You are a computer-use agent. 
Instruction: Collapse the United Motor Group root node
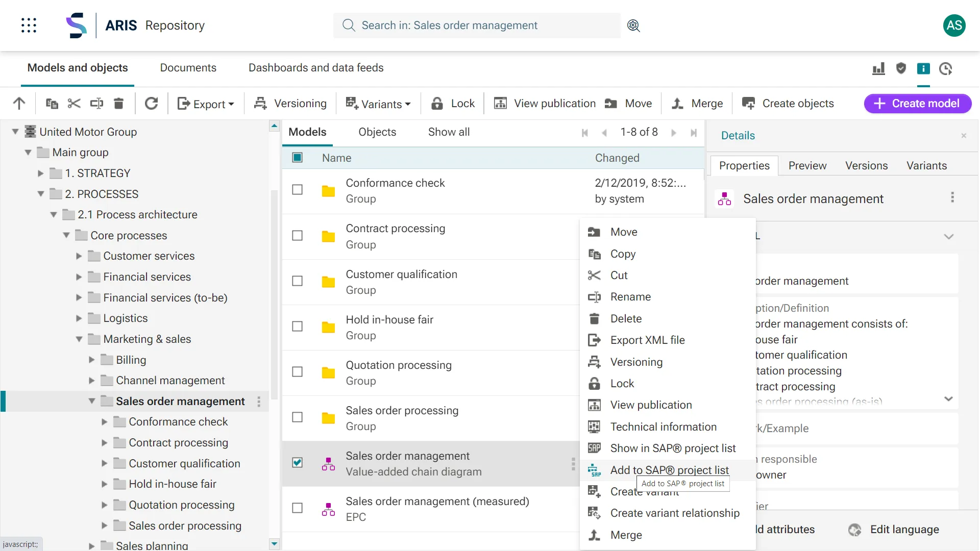(x=15, y=132)
